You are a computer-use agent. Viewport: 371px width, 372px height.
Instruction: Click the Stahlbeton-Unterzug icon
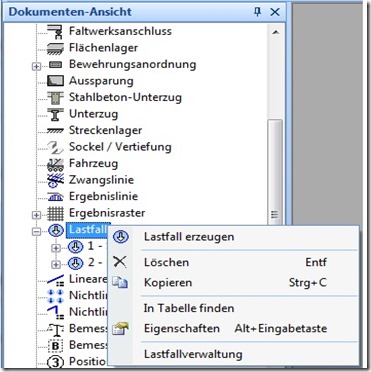(x=55, y=98)
